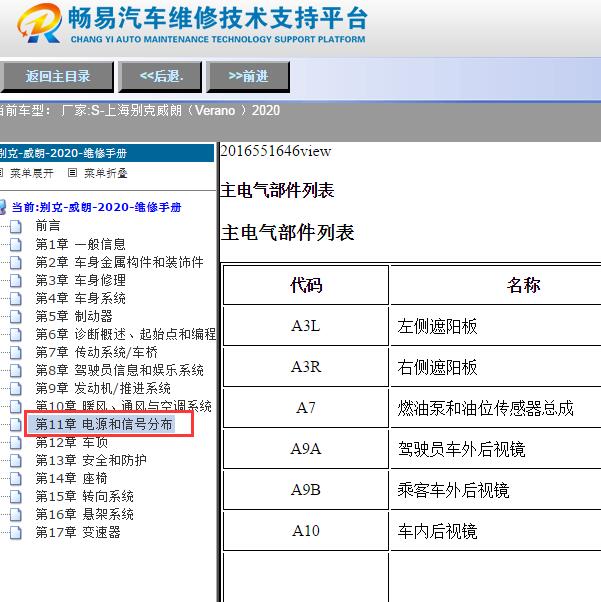The width and height of the screenshot is (601, 602).
Task: Open 第16章 悬架系统
Action: coord(84,514)
